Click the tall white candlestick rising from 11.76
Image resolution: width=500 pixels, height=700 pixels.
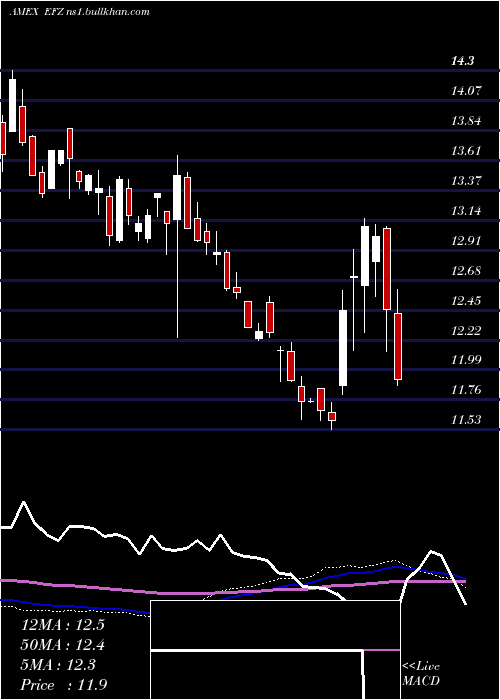point(343,348)
